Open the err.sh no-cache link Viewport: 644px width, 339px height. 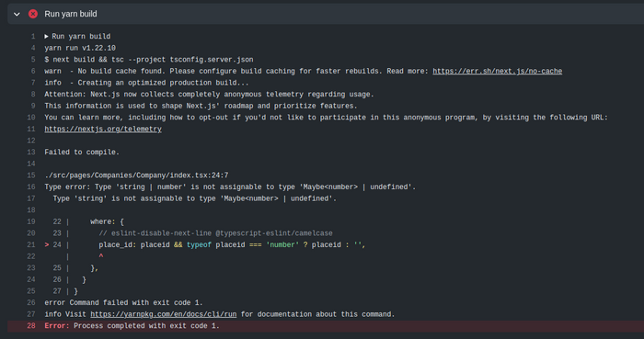point(497,72)
